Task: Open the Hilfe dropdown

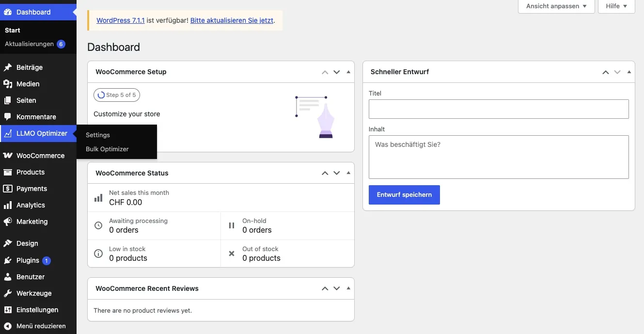Action: 616,6
